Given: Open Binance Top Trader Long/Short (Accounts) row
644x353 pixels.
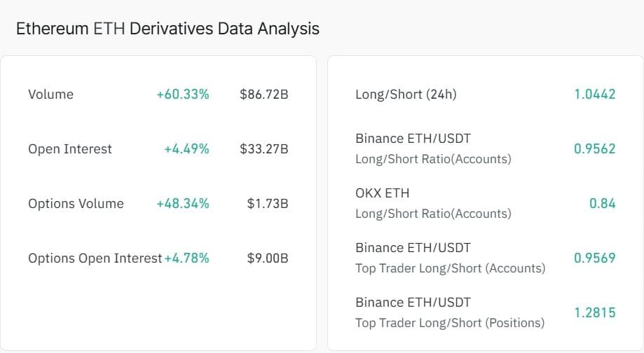Looking at the screenshot, I should point(450,258).
